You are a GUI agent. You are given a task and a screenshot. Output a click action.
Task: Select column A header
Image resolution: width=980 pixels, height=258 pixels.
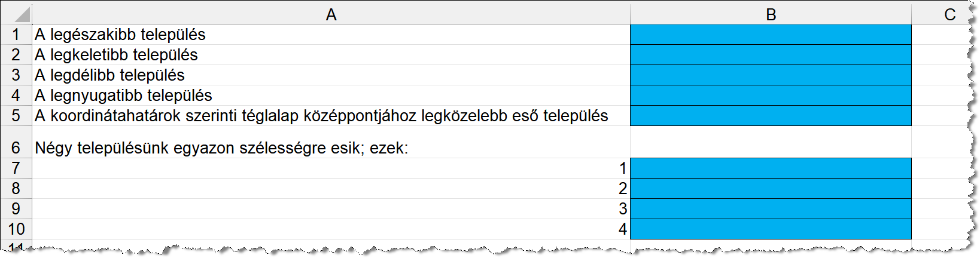(x=331, y=14)
